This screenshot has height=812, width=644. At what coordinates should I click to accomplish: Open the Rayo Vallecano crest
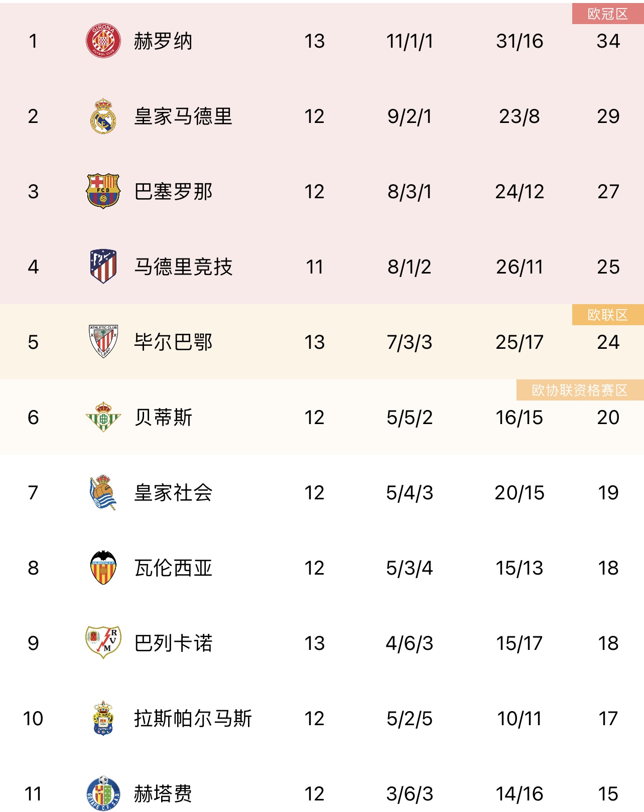click(x=103, y=642)
